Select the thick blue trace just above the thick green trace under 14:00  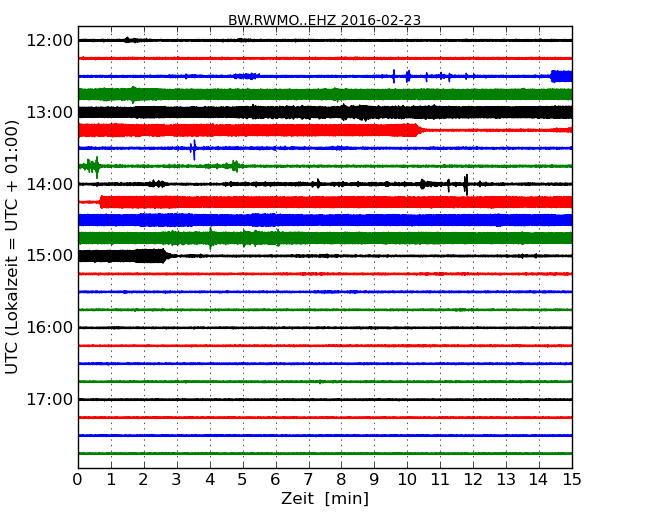pos(325,220)
